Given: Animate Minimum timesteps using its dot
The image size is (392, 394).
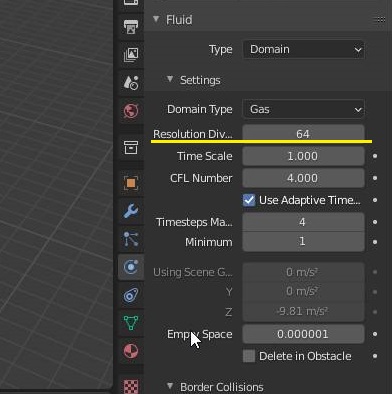Looking at the screenshot, I should coord(375,242).
